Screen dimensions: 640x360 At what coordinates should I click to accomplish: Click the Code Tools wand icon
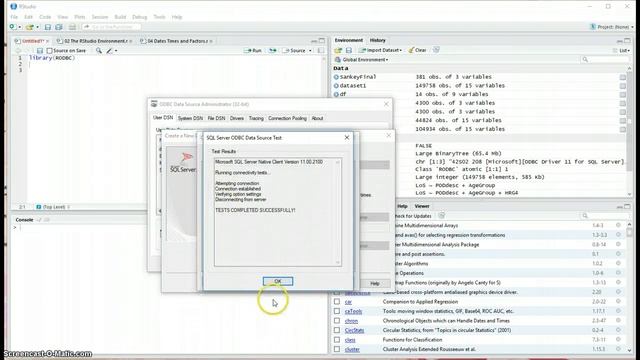pos(110,51)
